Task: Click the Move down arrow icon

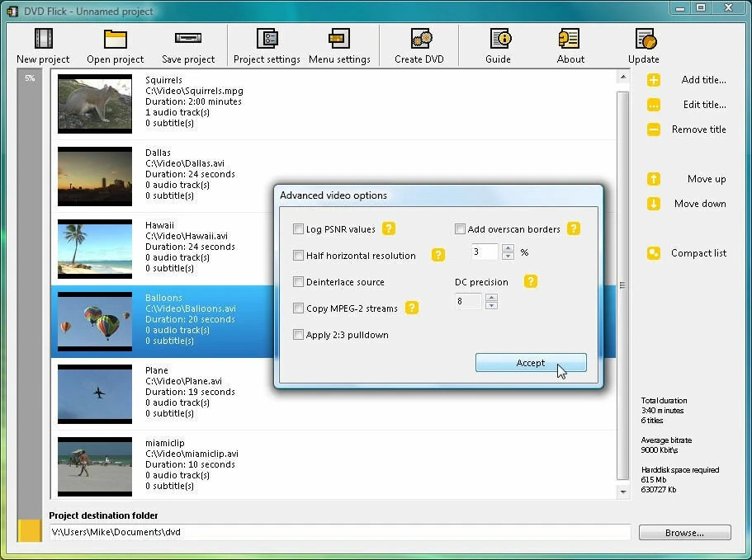Action: (x=652, y=204)
